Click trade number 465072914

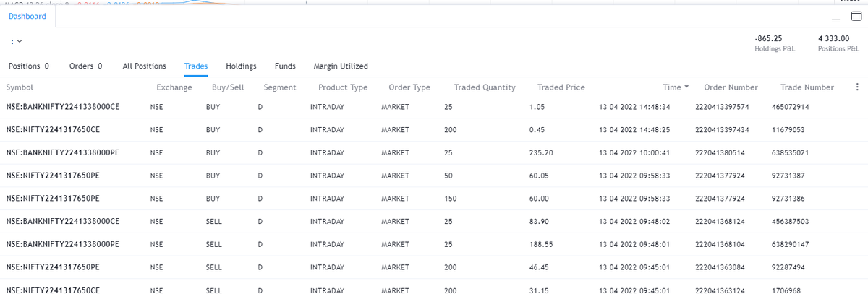coord(791,108)
